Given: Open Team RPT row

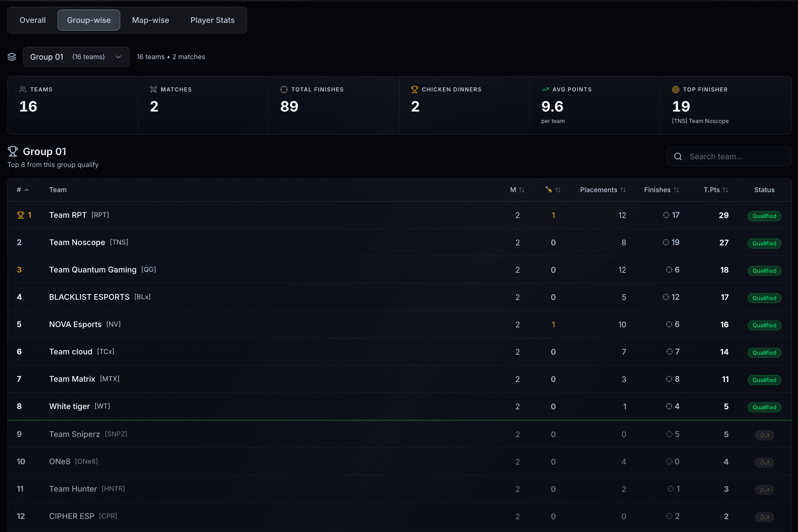Looking at the screenshot, I should (399, 215).
